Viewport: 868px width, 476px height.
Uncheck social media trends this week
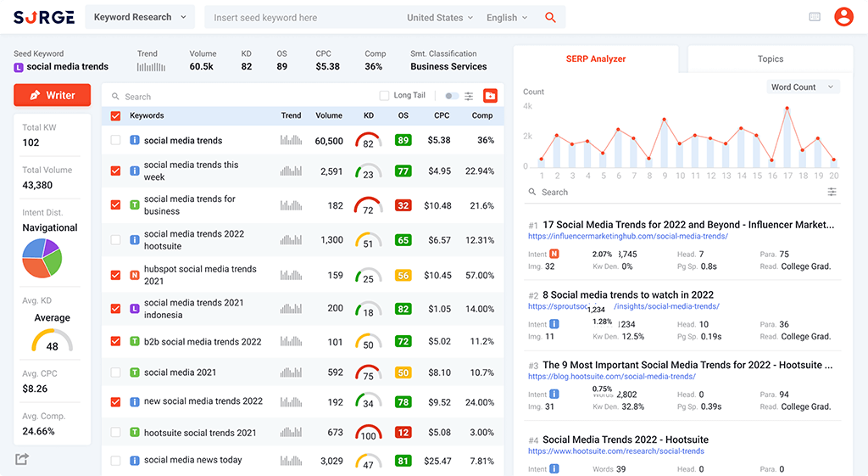tap(115, 171)
